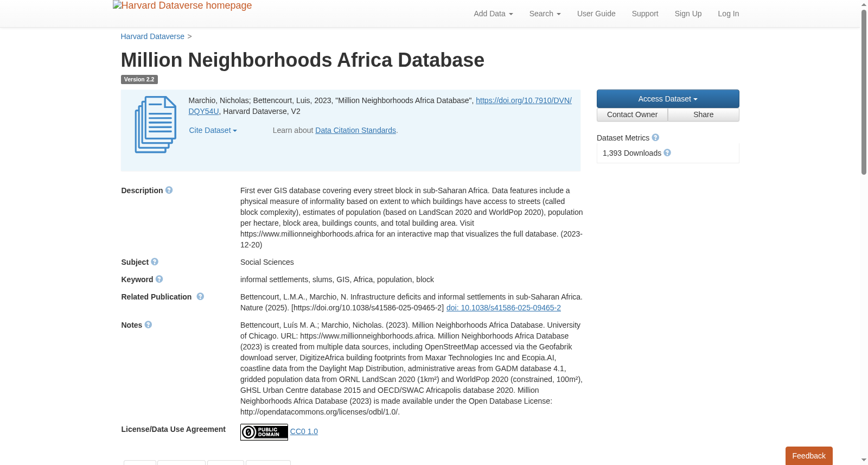Click the Version 2.2 badge
868x465 pixels.
pyautogui.click(x=139, y=79)
